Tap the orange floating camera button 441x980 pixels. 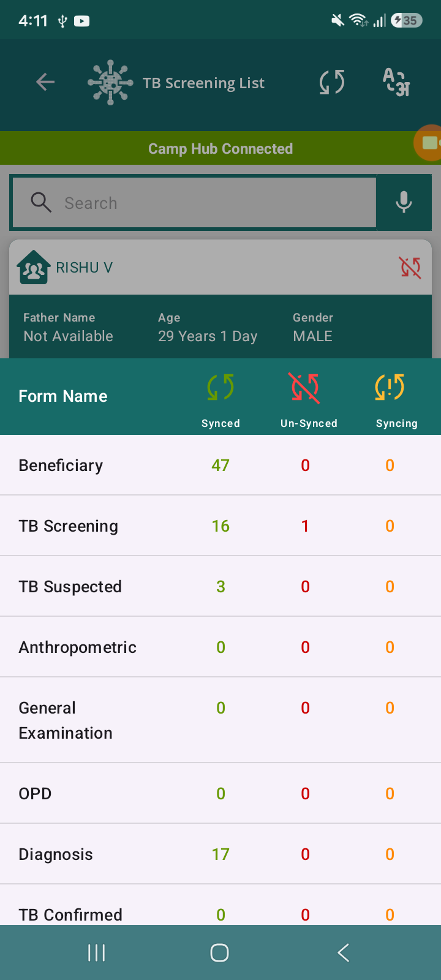coord(429,143)
